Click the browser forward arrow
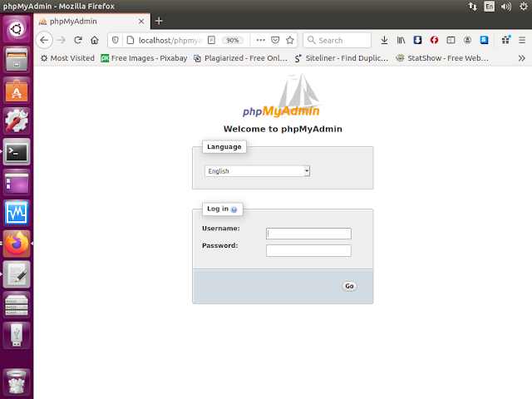The height and width of the screenshot is (399, 532). [x=62, y=41]
